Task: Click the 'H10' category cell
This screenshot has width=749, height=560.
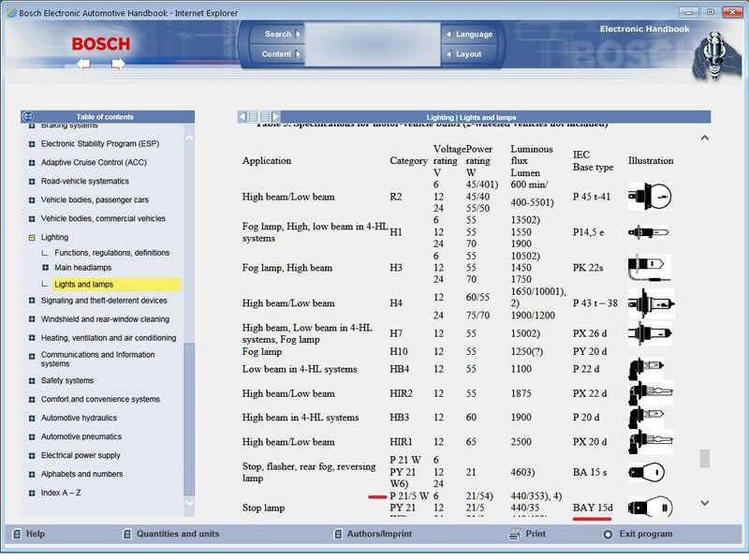Action: coord(399,352)
